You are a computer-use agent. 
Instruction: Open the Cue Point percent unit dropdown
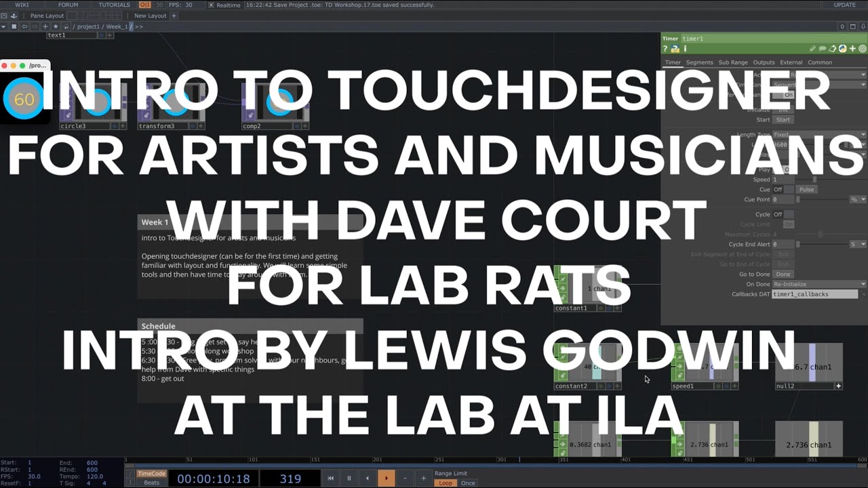pyautogui.click(x=859, y=199)
